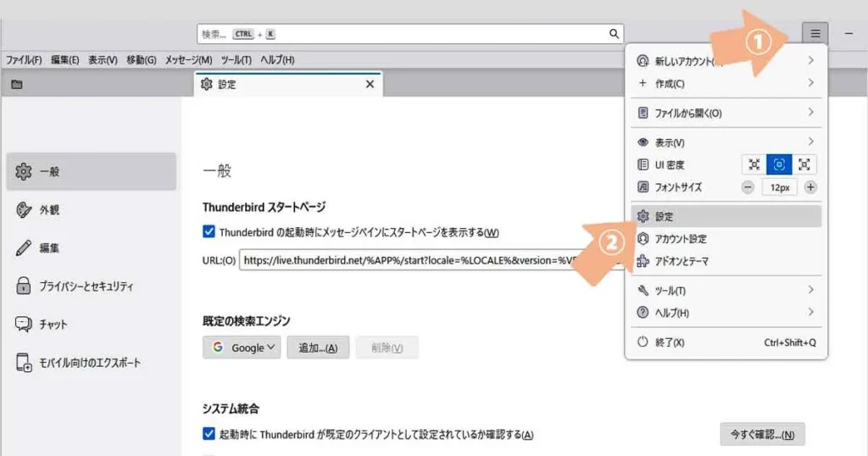Screen dimensions: 868x456
Task: Open the folder pane icon tab
Action: pyautogui.click(x=17, y=84)
